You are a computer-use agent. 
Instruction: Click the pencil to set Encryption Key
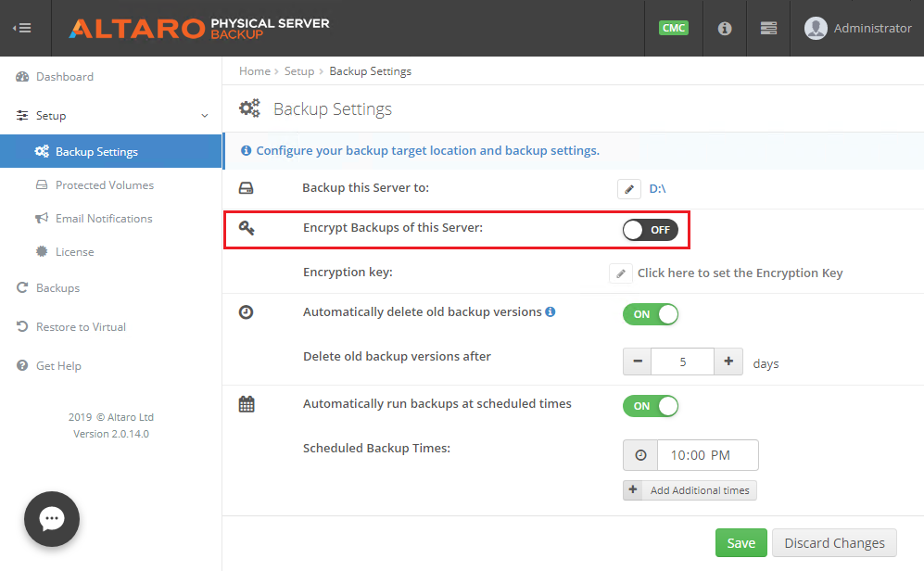coord(621,273)
